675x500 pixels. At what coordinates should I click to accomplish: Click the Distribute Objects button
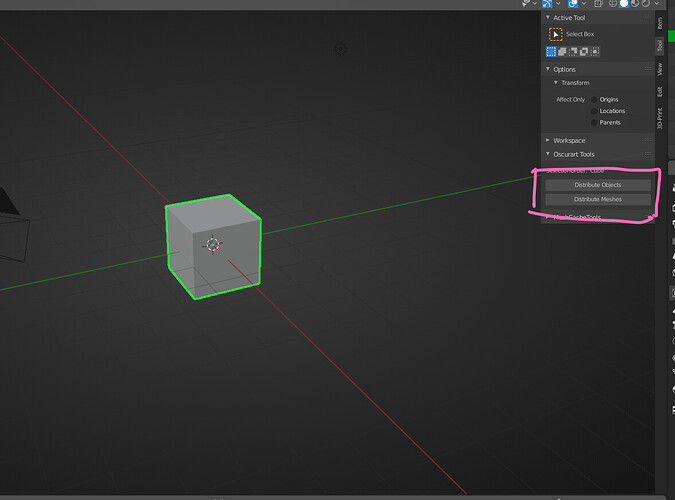click(598, 185)
